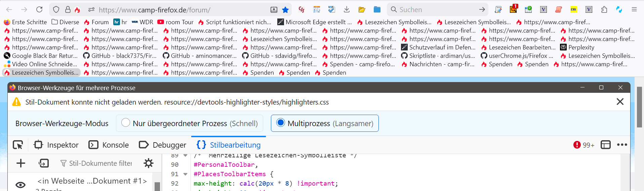Collapse the code fold arrow at line 89
The width and height of the screenshot is (644, 191).
click(185, 155)
